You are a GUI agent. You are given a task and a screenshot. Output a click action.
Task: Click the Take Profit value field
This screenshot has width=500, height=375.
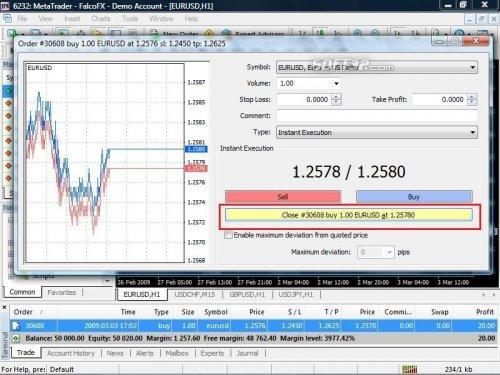click(x=439, y=99)
